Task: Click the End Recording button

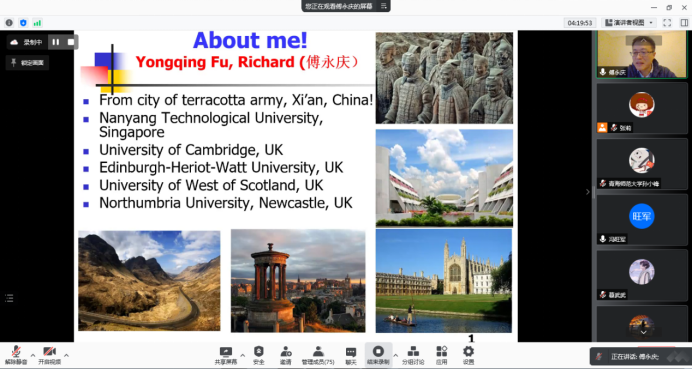Action: coord(378,355)
